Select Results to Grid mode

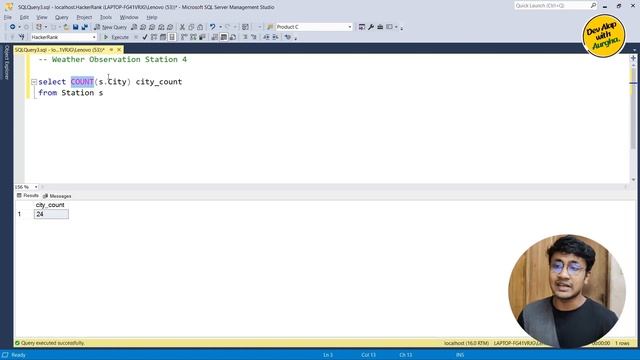click(x=224, y=37)
